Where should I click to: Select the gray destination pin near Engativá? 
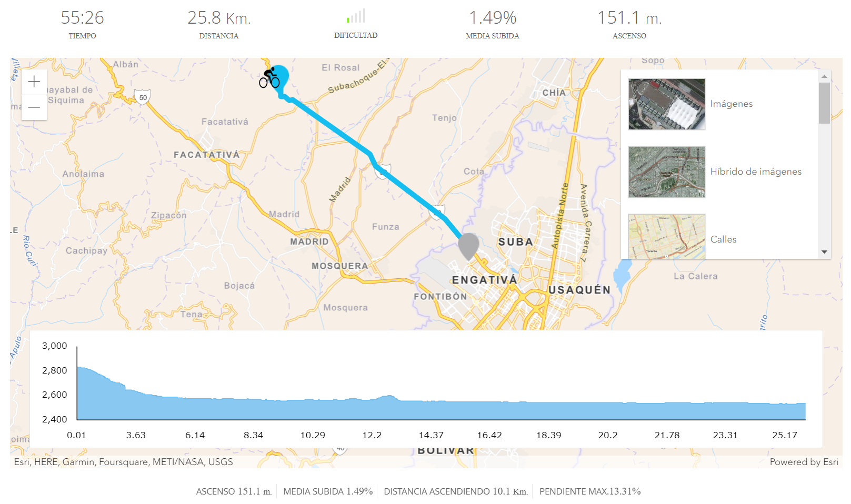point(468,244)
